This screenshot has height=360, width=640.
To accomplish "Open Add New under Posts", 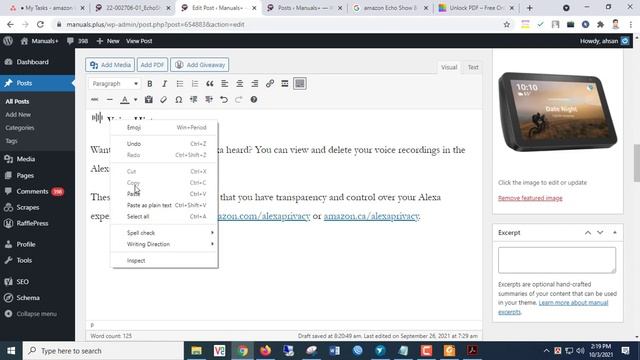I will [x=18, y=115].
